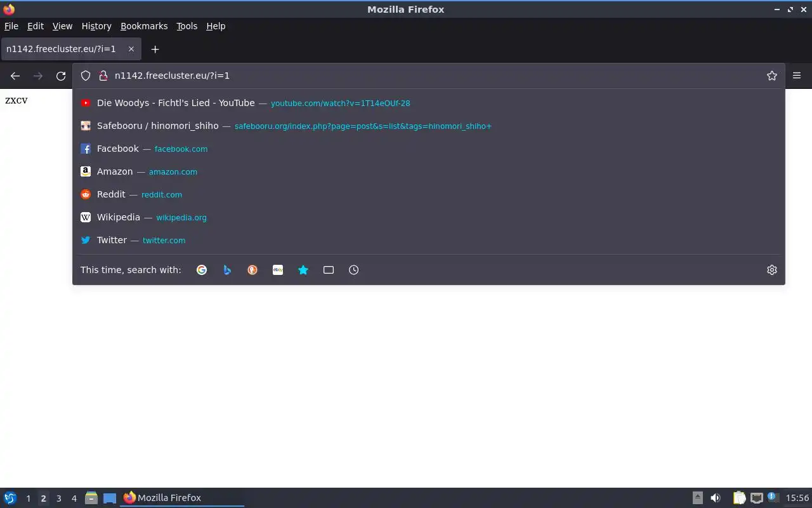Open twitter.com URL in suggestions

pyautogui.click(x=164, y=241)
